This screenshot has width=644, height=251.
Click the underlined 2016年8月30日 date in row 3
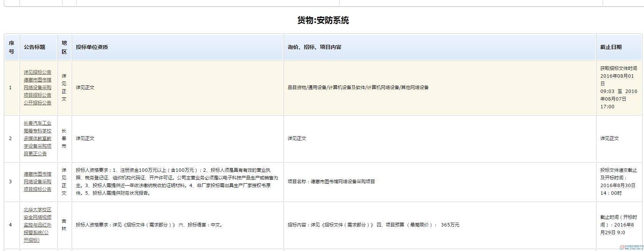click(x=618, y=185)
